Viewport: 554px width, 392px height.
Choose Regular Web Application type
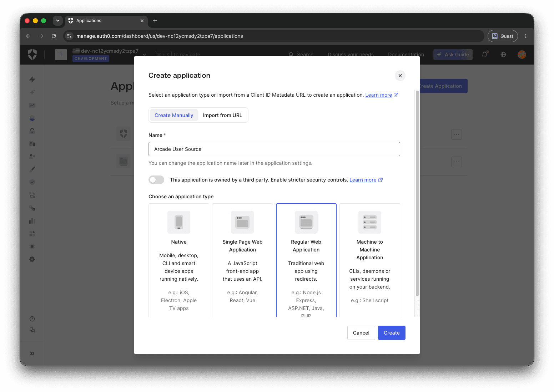(306, 260)
